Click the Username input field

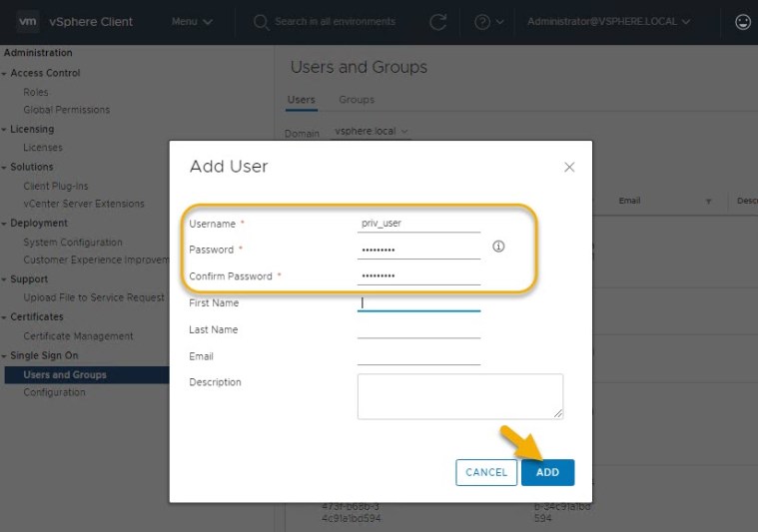pyautogui.click(x=418, y=224)
